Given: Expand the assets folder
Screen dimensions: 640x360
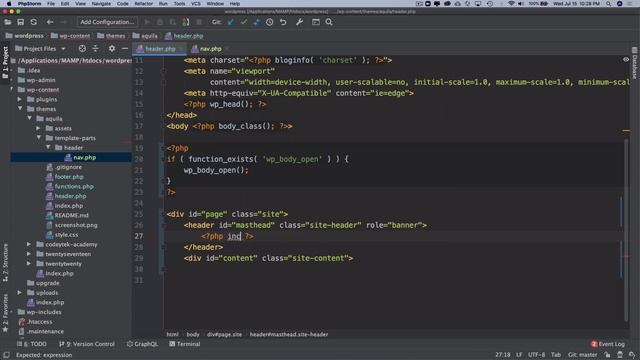Looking at the screenshot, I should point(38,128).
